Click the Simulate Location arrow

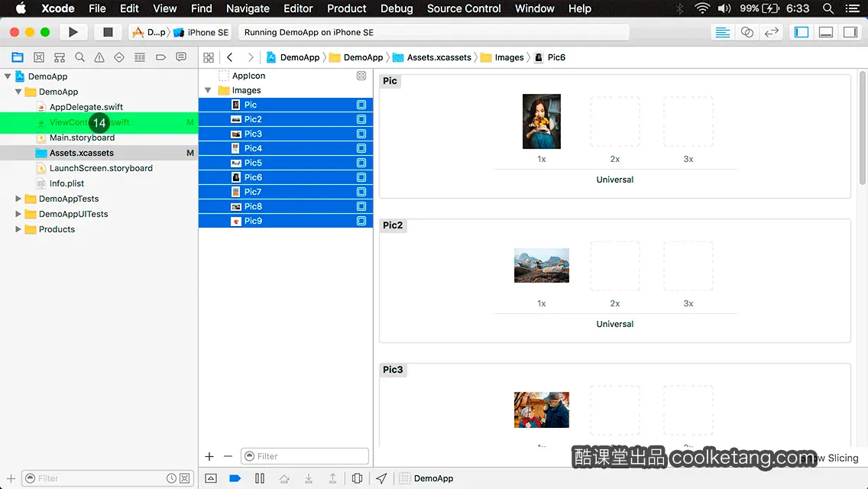pos(381,478)
